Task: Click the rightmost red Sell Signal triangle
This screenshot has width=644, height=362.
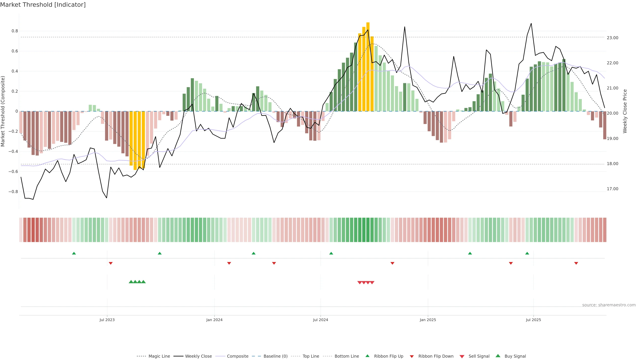Action: pos(372,283)
